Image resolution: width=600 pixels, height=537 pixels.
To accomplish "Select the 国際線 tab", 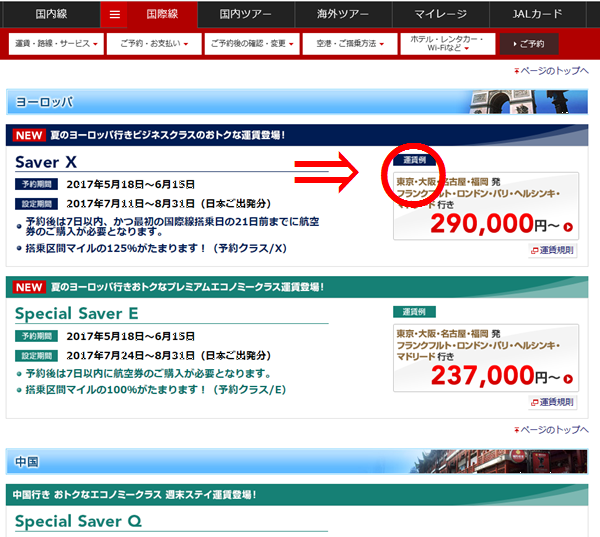I will [162, 14].
